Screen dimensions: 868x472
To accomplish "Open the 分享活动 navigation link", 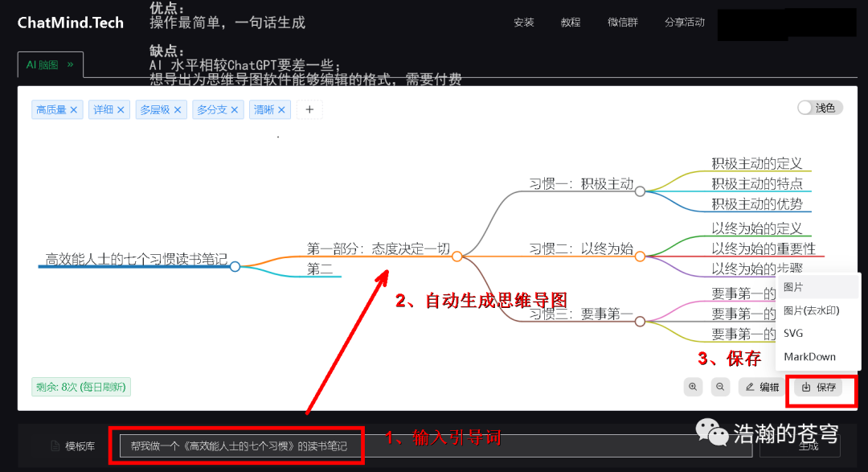I will click(685, 23).
